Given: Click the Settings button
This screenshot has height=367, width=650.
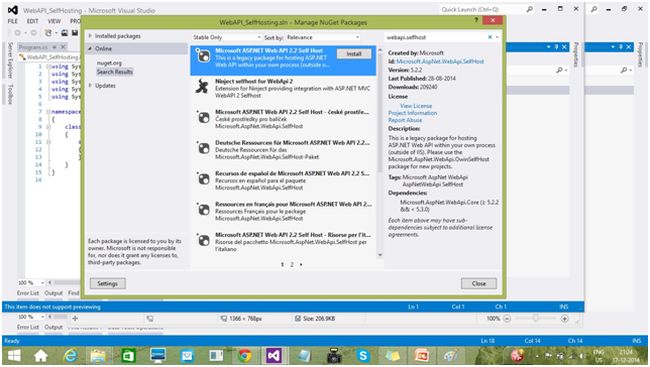Looking at the screenshot, I should coord(107,283).
